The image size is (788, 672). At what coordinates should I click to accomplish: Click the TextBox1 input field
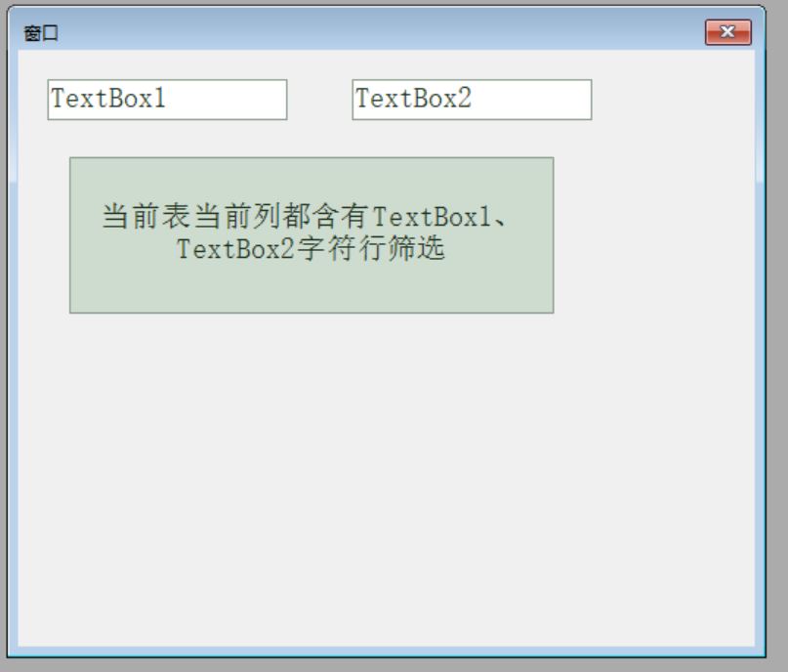click(x=167, y=100)
